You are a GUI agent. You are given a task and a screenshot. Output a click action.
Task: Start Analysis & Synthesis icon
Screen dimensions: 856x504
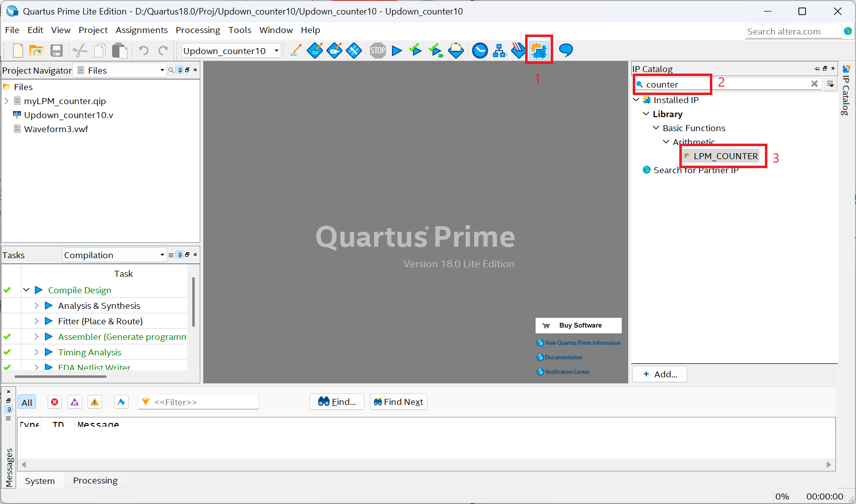436,51
